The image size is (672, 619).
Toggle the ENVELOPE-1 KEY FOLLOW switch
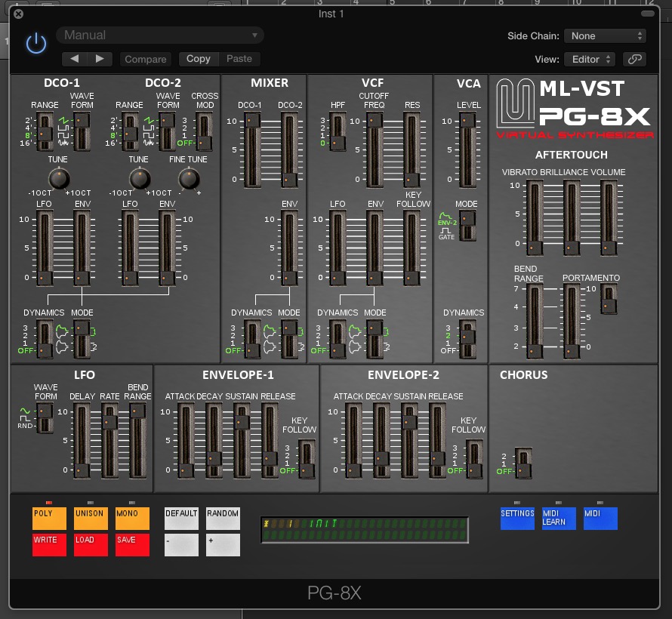pyautogui.click(x=307, y=459)
